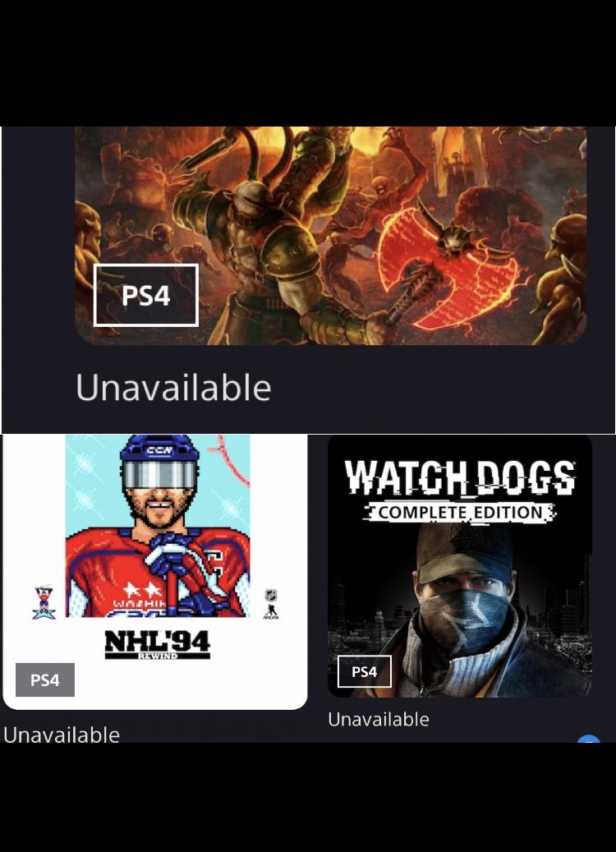Screen dimensions: 616x852
Task: Click Unavailable under the DOOM artwork
Action: [x=173, y=388]
